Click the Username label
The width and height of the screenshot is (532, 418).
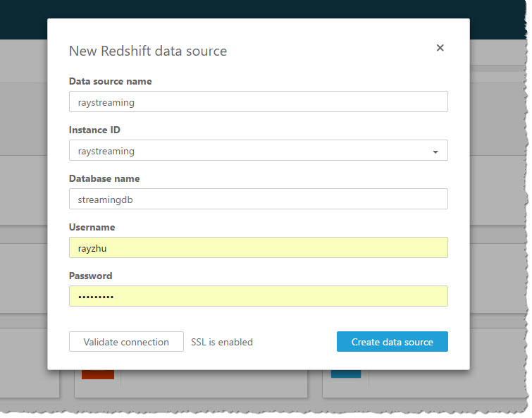(92, 228)
